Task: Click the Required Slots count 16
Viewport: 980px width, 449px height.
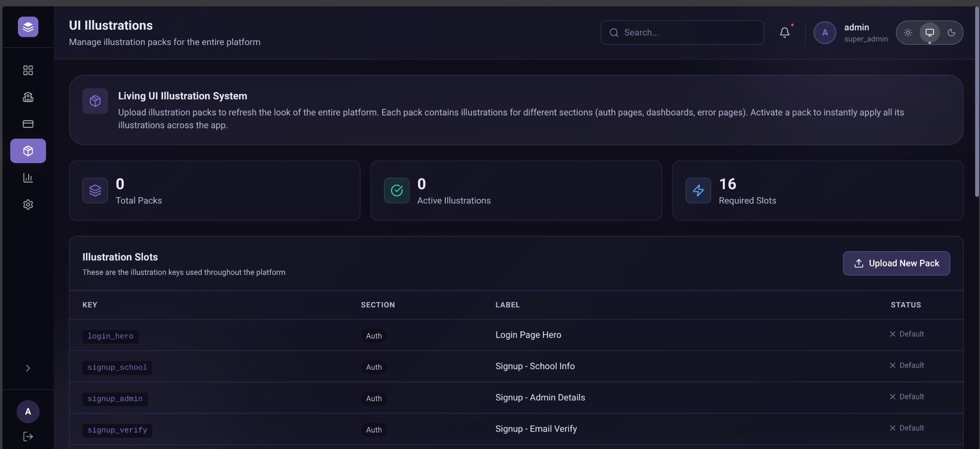Action: point(727,184)
